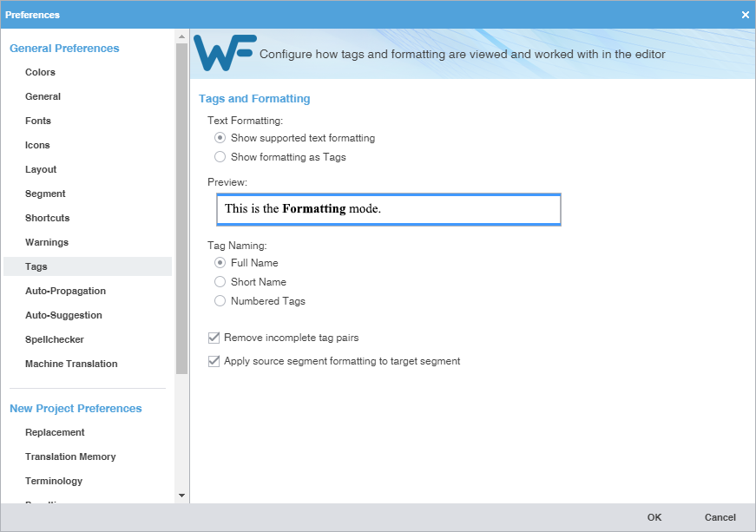Viewport: 756px width, 532px height.
Task: Select Show formatting as Tags
Action: pos(220,157)
